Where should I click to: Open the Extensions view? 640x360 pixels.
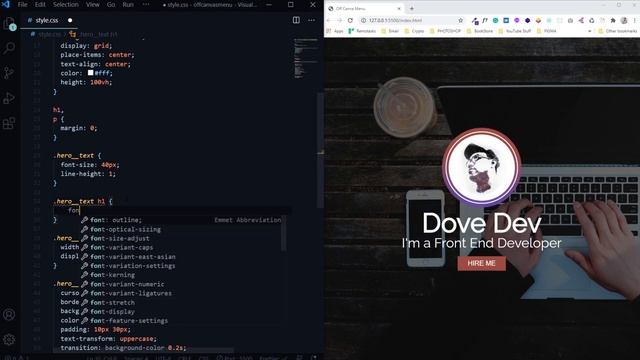(9, 123)
